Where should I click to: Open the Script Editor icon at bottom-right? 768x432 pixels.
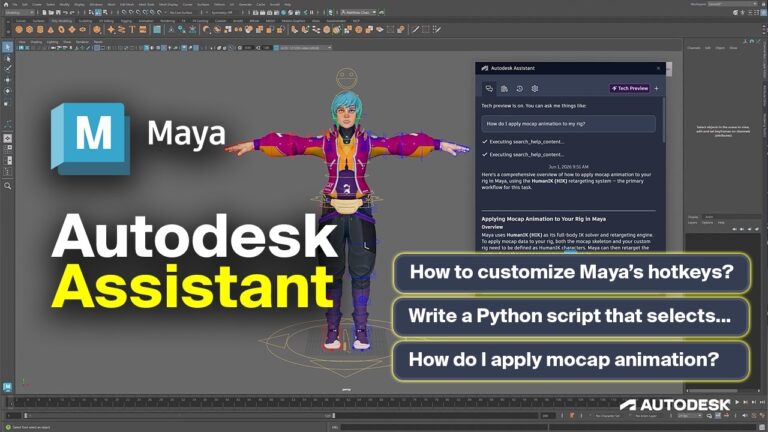pos(762,427)
